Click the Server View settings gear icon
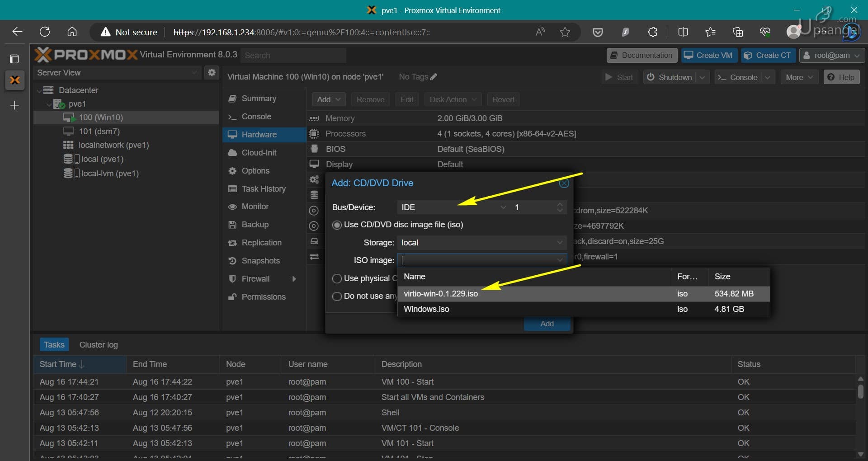Image resolution: width=868 pixels, height=461 pixels. 211,72
